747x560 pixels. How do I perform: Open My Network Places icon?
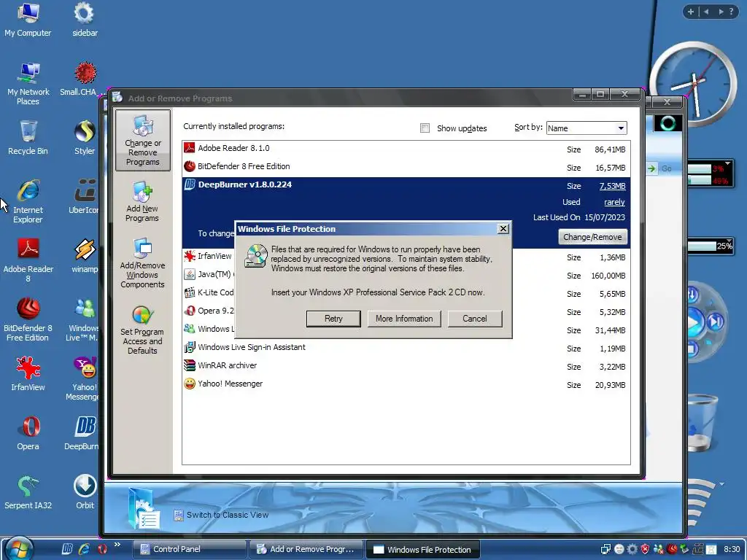tap(28, 84)
